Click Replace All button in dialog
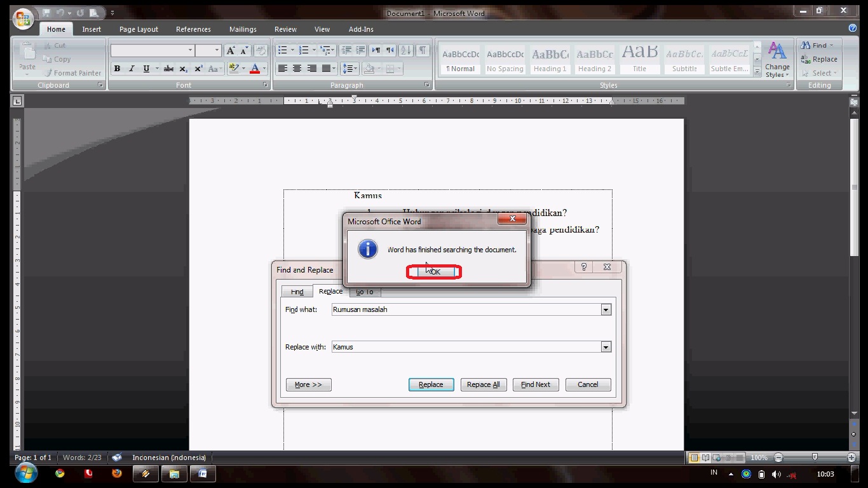 tap(483, 384)
